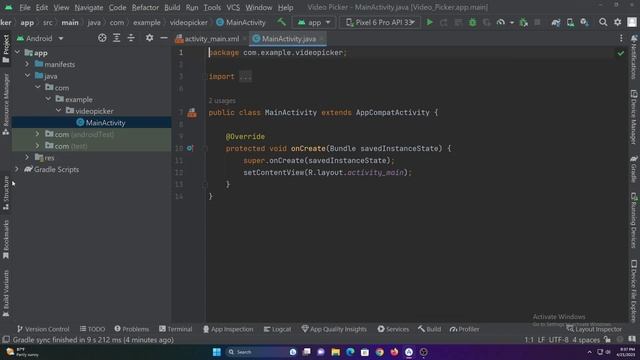Start debugging with the green bug icon
The image size is (640, 360).
pos(472,22)
